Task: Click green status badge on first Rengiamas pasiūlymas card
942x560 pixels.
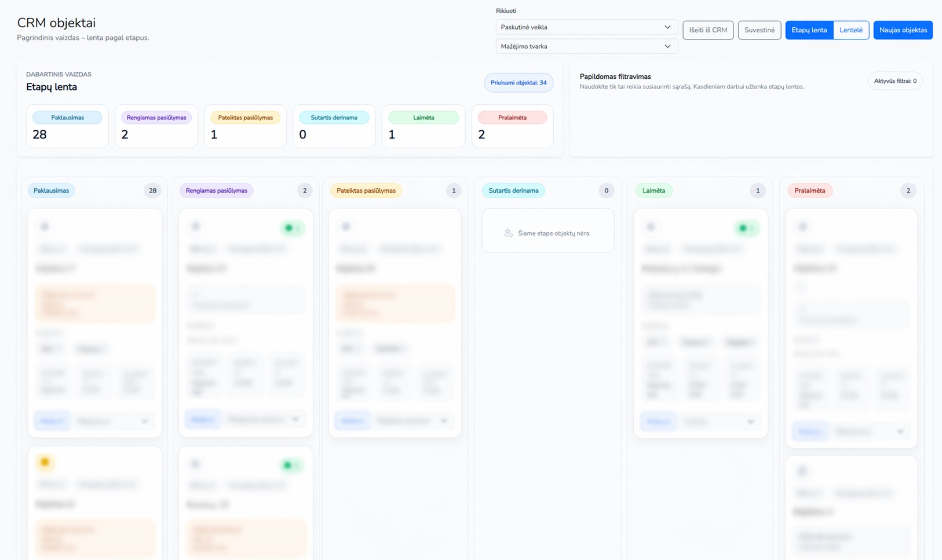Action: coord(292,228)
